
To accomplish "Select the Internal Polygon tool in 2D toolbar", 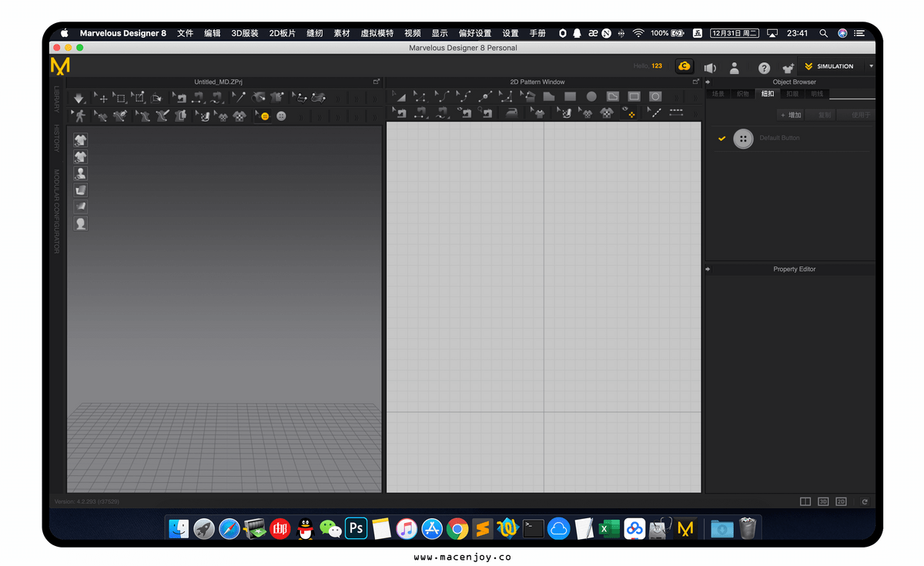I will [613, 96].
